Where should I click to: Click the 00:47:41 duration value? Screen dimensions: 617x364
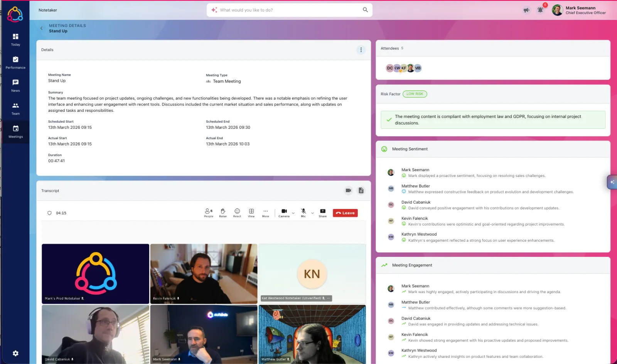tap(56, 161)
